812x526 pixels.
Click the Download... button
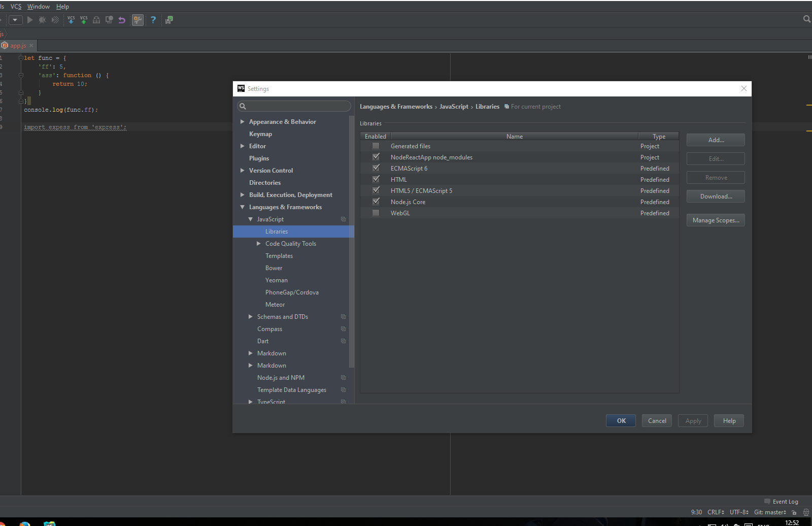coord(716,196)
